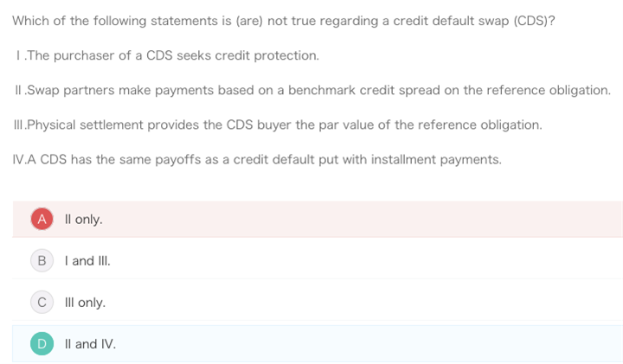
Task: Choose the 'III only.' answer text
Action: pos(85,303)
